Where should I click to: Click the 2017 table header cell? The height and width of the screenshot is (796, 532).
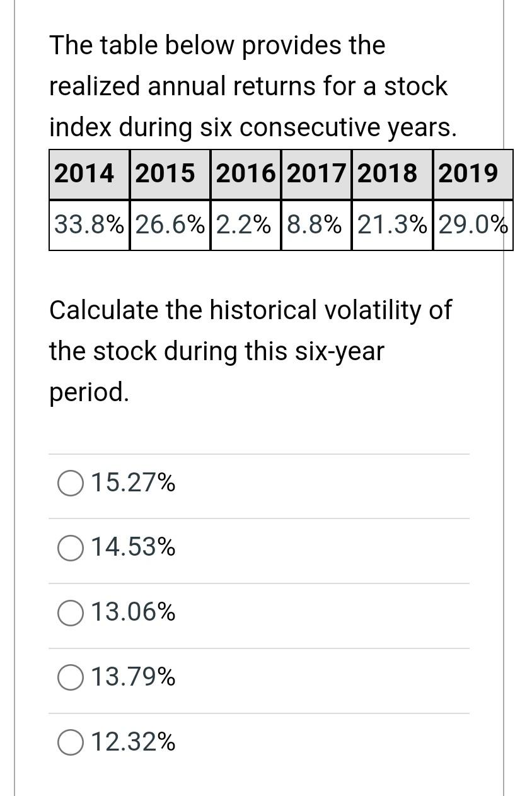point(317,172)
